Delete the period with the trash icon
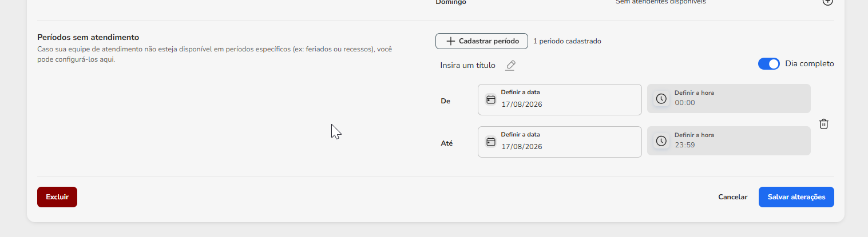868x237 pixels. (x=823, y=123)
